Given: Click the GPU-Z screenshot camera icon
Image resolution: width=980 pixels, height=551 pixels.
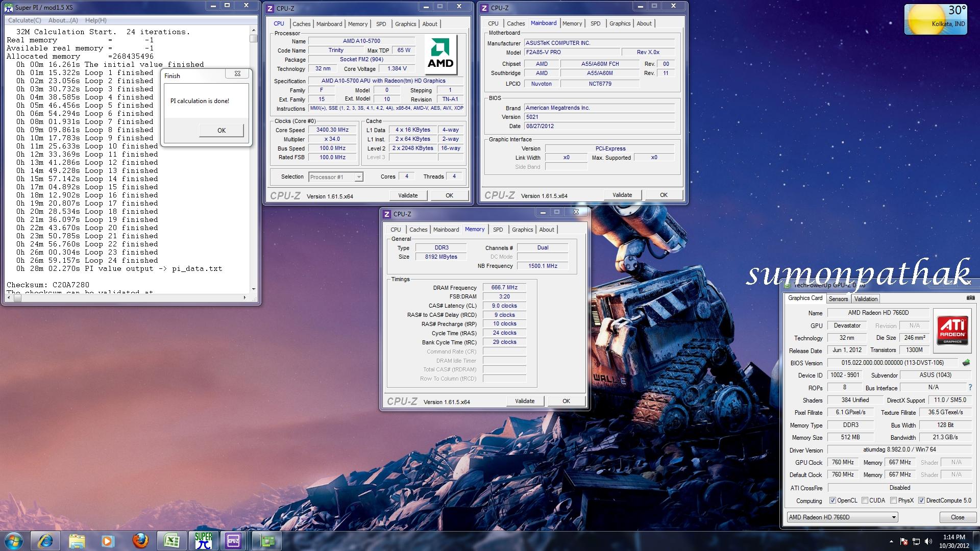Looking at the screenshot, I should 970,298.
